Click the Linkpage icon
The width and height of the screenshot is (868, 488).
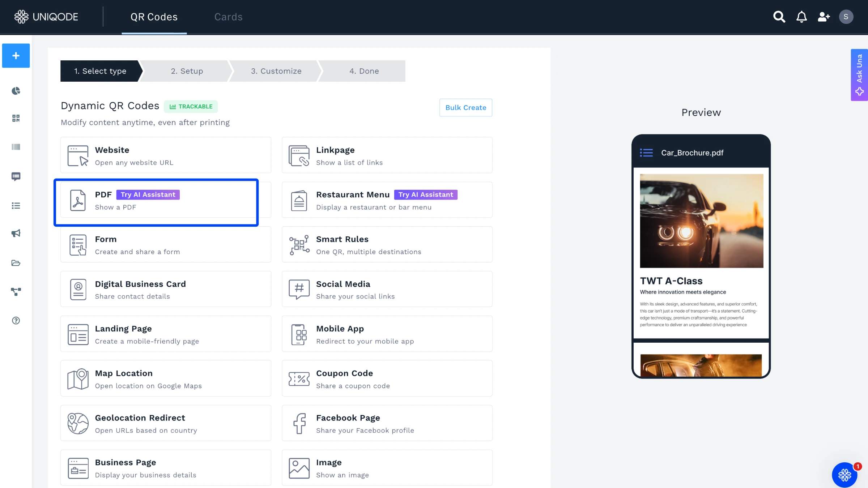[x=299, y=155]
